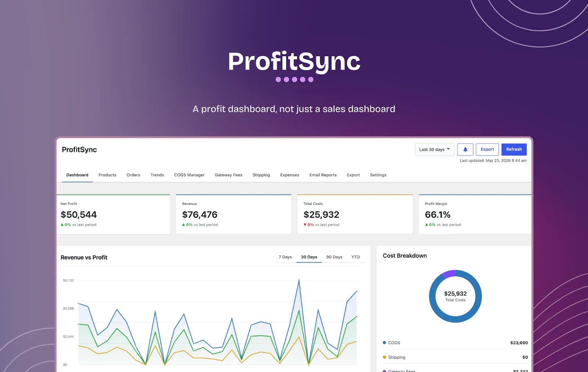Click the Last updated timestamp text
This screenshot has width=588, height=372.
493,160
